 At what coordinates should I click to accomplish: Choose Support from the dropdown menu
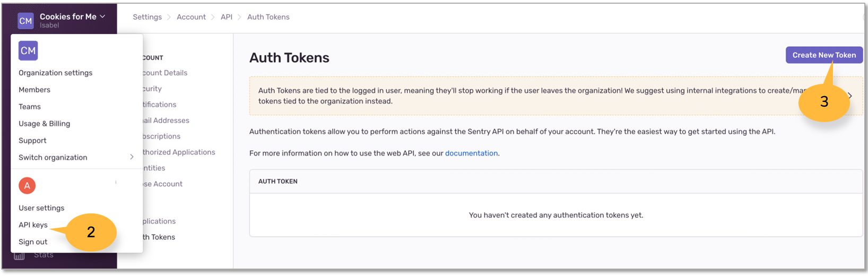click(x=32, y=141)
